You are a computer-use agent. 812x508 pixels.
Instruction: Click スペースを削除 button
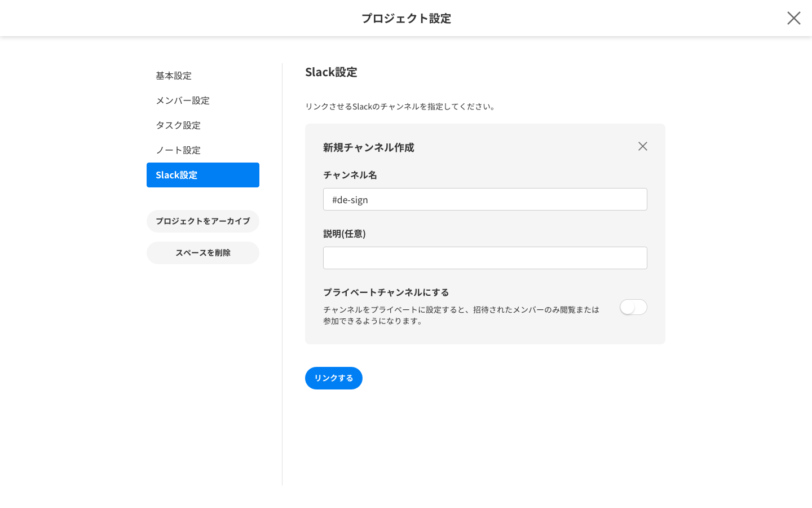tap(203, 253)
